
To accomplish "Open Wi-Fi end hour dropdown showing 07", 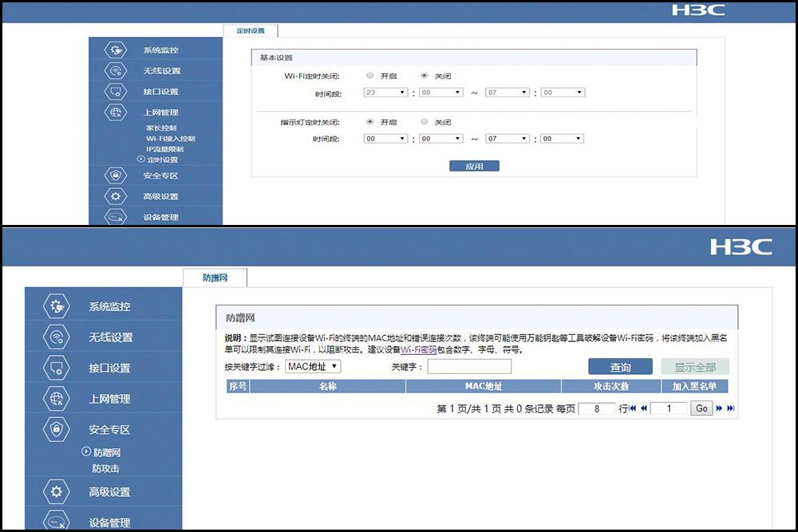I will click(508, 92).
